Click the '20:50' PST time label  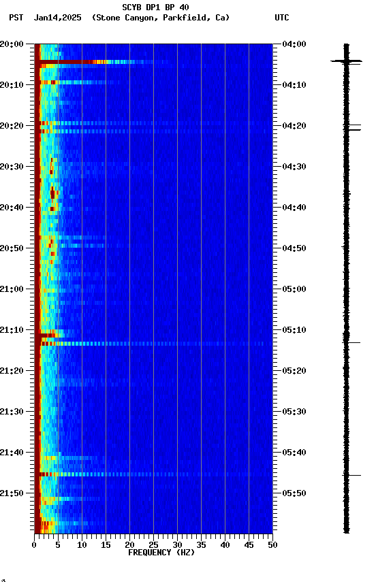pyautogui.click(x=12, y=248)
